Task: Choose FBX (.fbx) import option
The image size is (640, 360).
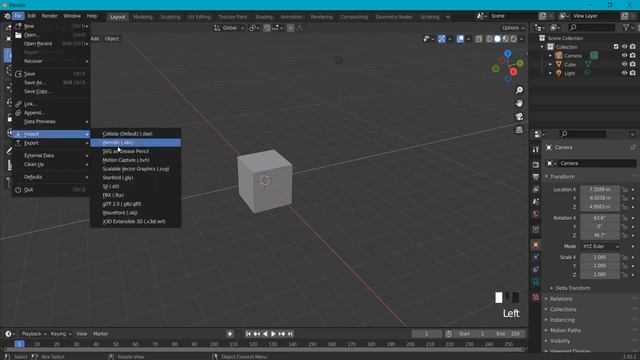Action: pos(136,195)
